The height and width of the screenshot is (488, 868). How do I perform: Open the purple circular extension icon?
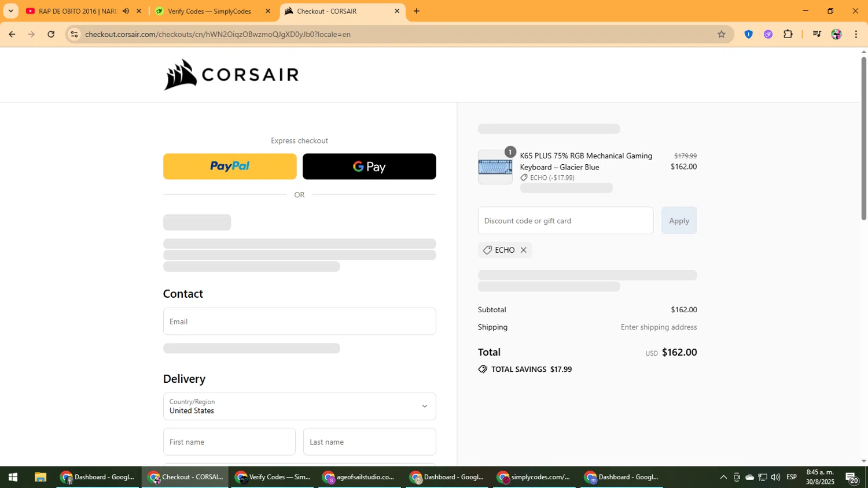pyautogui.click(x=768, y=34)
